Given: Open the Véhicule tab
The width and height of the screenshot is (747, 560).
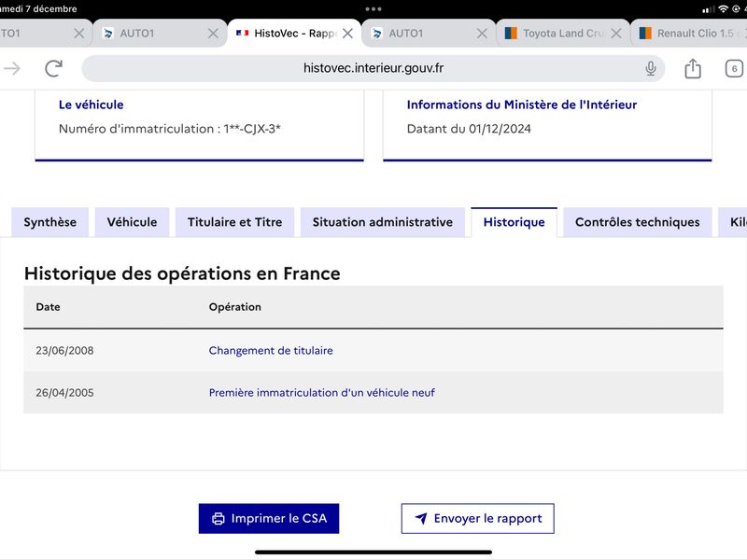Looking at the screenshot, I should pyautogui.click(x=132, y=222).
